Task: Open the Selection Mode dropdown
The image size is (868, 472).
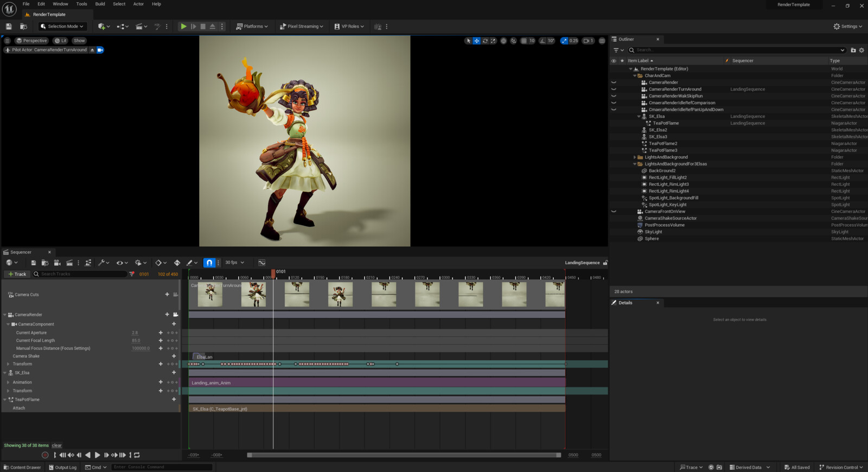Action: click(63, 26)
